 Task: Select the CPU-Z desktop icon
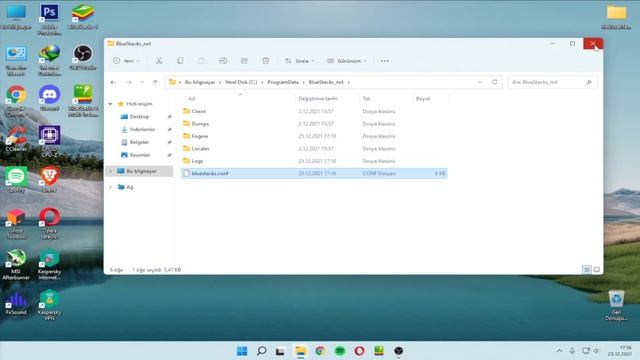coord(49,141)
